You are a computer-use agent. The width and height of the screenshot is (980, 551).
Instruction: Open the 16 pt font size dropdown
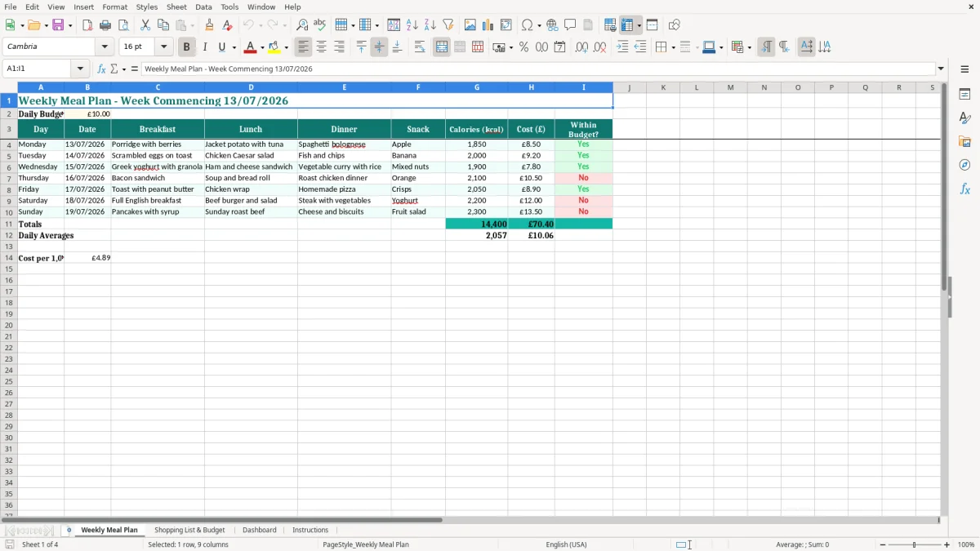[163, 47]
